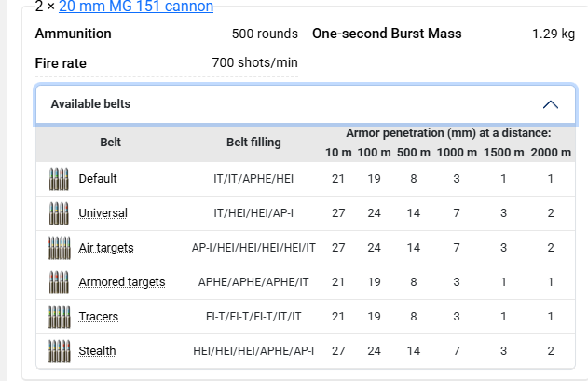This screenshot has width=588, height=381.
Task: Open the Stealth belt link
Action: (x=98, y=350)
